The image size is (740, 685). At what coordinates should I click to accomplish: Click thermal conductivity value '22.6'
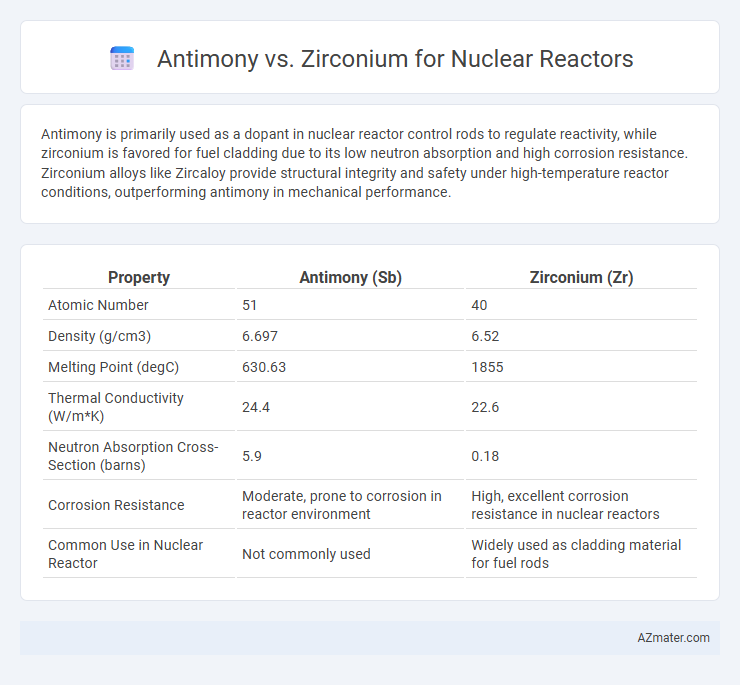[485, 407]
